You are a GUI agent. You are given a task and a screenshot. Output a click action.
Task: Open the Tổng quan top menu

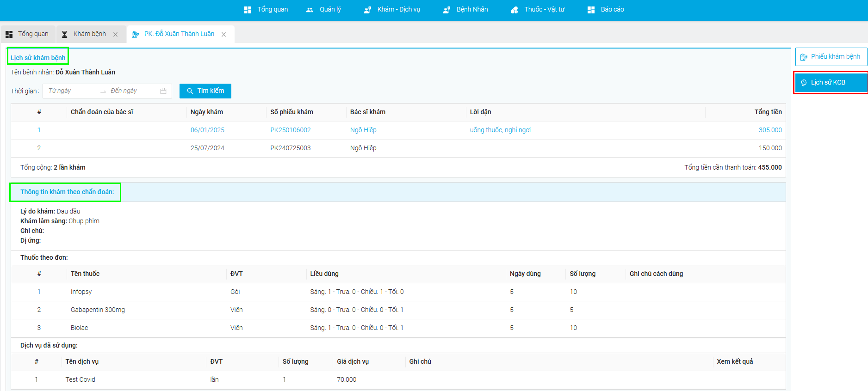point(266,10)
